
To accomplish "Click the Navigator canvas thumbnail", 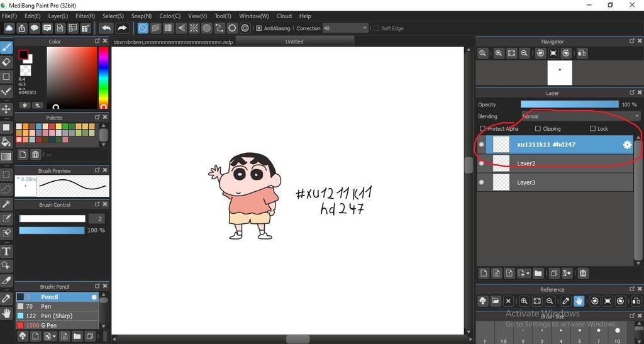I will pyautogui.click(x=559, y=73).
